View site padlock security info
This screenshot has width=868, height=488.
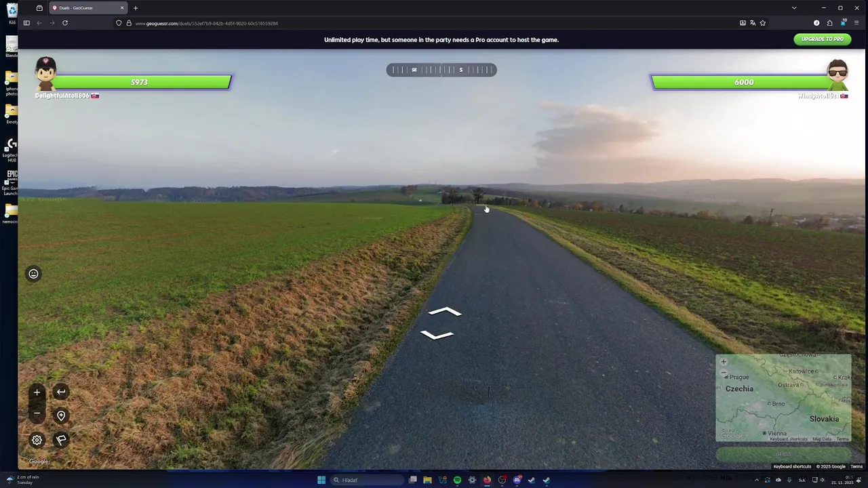click(129, 23)
